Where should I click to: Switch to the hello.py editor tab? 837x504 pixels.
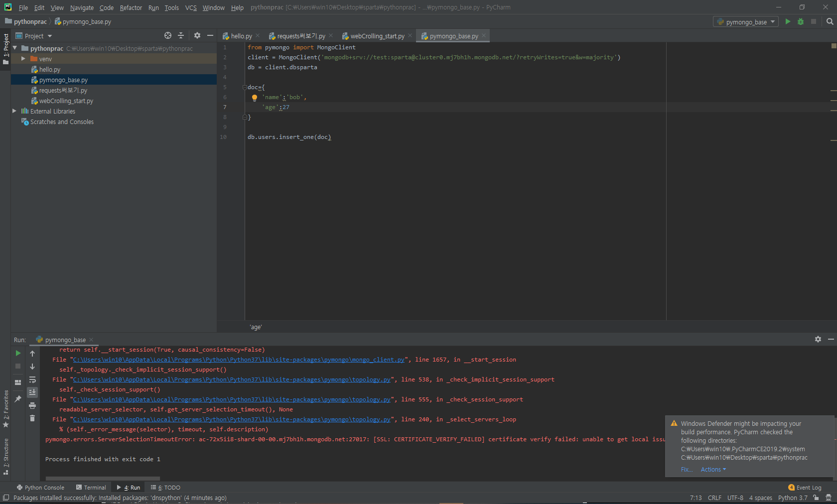[x=241, y=36]
